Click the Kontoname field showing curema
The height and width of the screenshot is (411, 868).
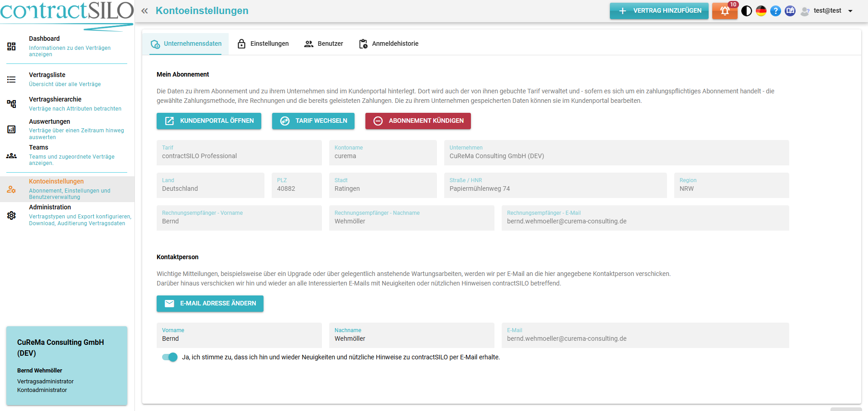[383, 153]
